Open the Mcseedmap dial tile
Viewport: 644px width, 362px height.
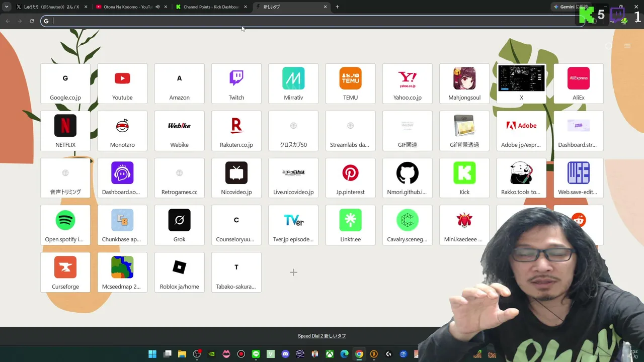point(122,273)
